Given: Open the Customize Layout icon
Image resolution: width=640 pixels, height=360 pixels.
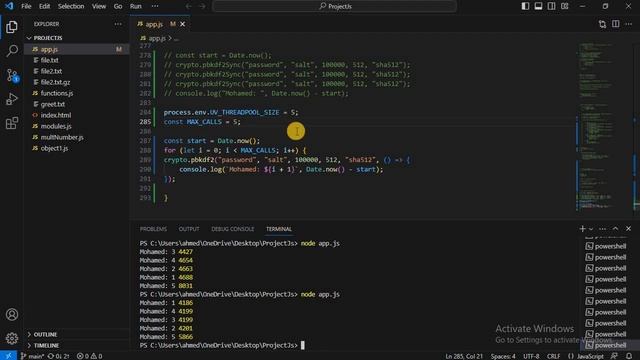Looking at the screenshot, I should tap(564, 6).
